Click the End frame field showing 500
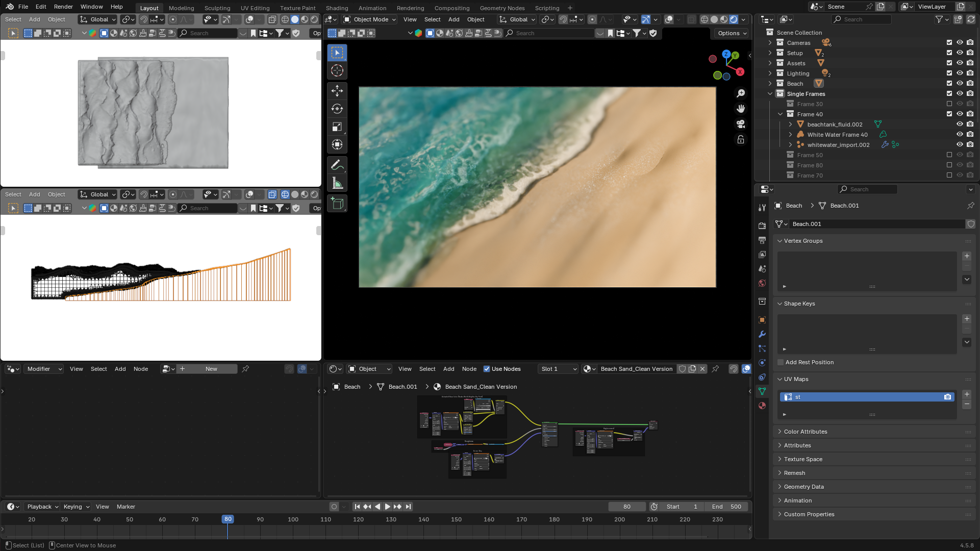 pos(726,507)
